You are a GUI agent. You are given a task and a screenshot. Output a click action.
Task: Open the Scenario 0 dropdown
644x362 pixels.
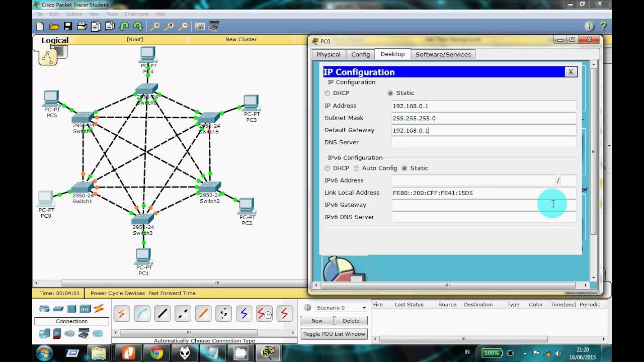click(x=341, y=308)
